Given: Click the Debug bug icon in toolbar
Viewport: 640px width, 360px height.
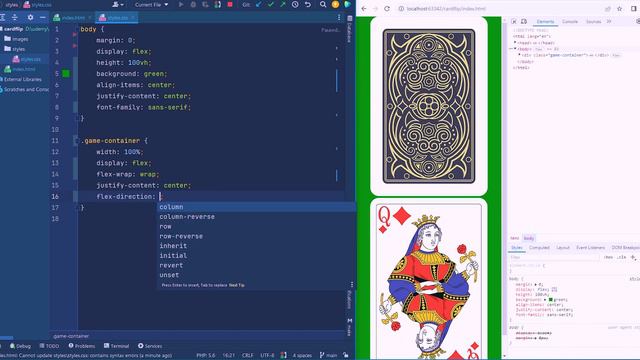Looking at the screenshot, I should coord(193,4).
